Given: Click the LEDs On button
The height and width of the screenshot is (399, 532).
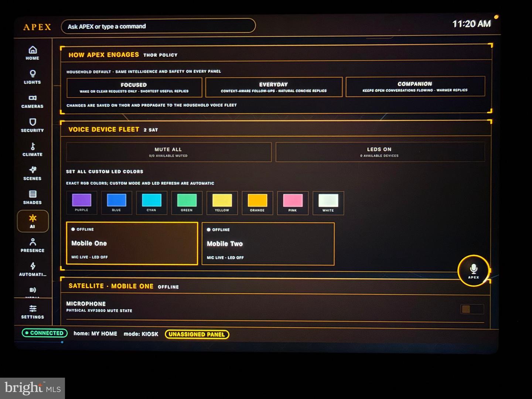Looking at the screenshot, I should pyautogui.click(x=380, y=152).
